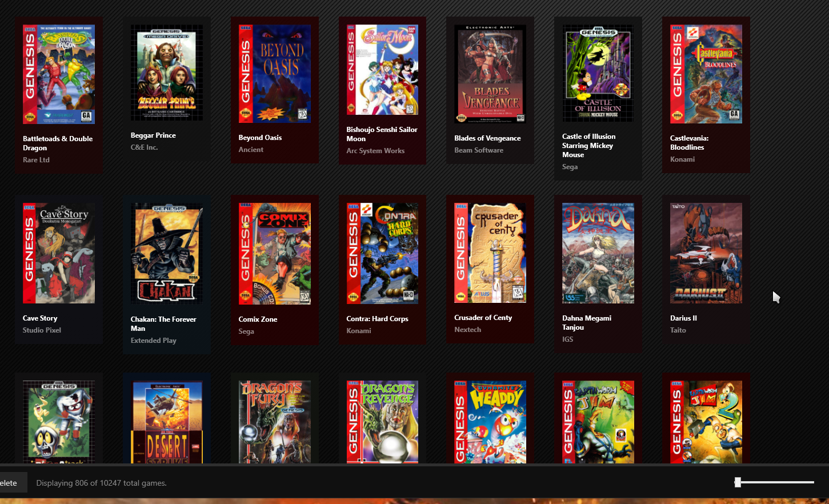Image resolution: width=829 pixels, height=504 pixels.
Task: Click the Delete button in bottom bar
Action: (x=13, y=483)
